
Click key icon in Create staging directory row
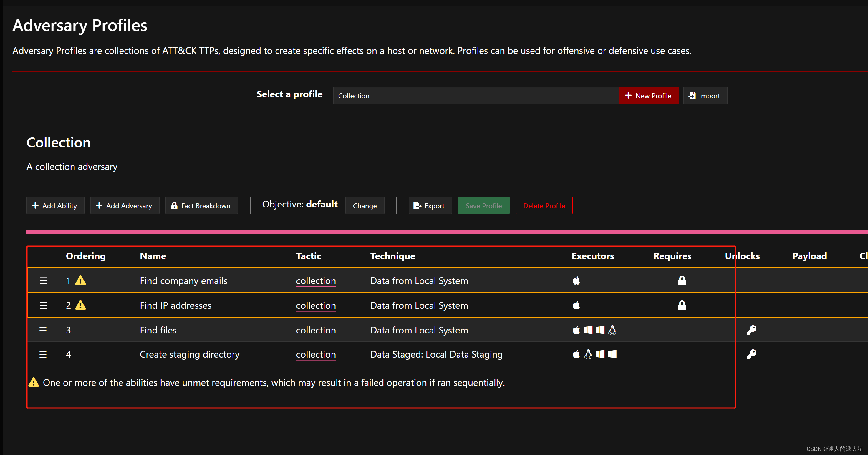751,354
